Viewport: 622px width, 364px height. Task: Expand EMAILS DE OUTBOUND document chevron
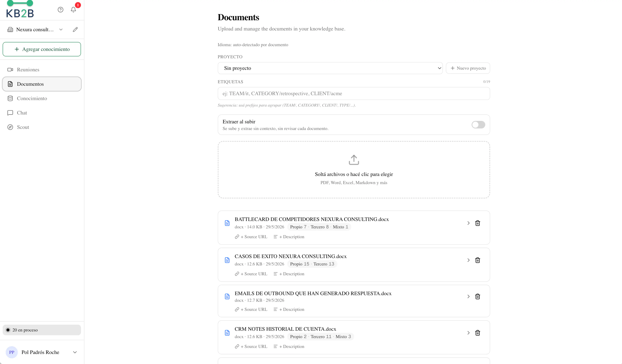click(x=468, y=296)
